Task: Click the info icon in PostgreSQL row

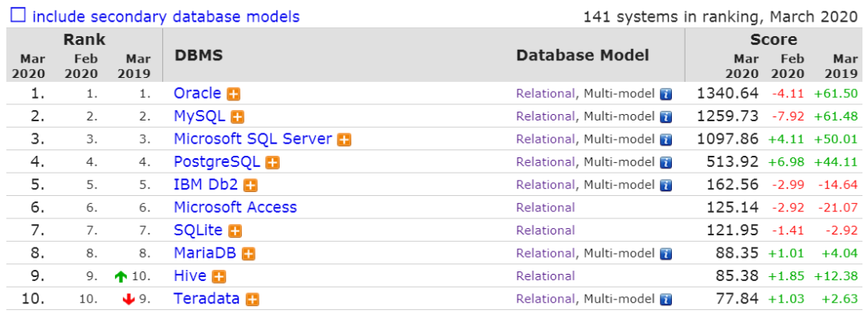Action: coord(666,162)
